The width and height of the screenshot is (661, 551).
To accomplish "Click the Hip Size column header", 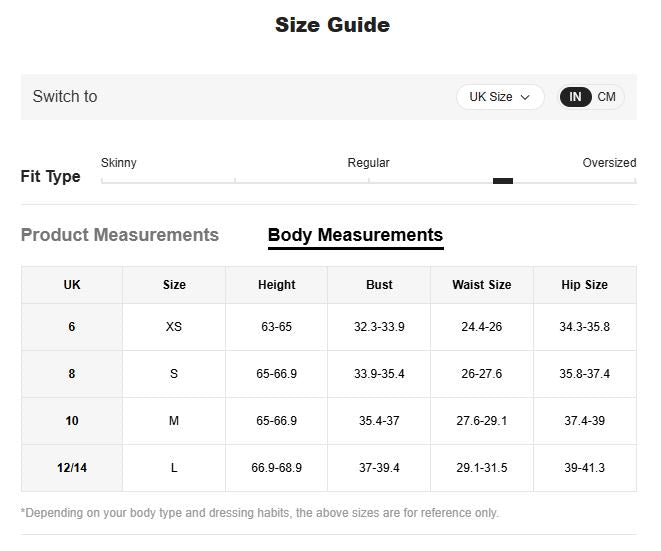I will point(584,285).
